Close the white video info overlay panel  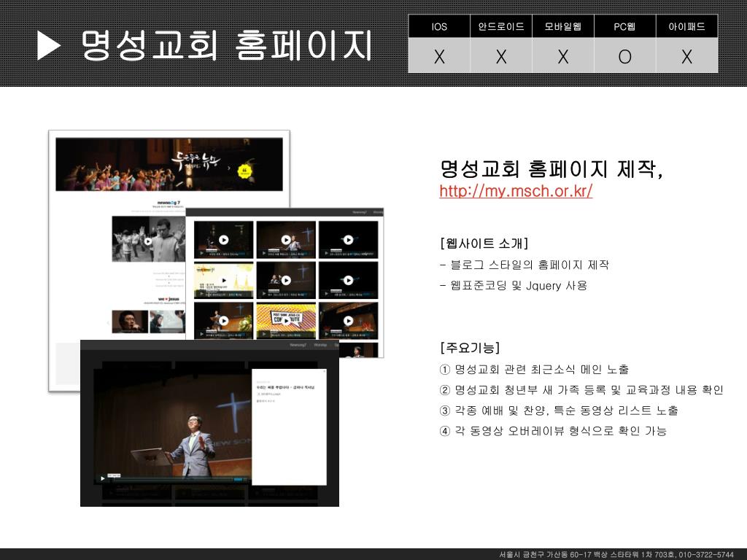pyautogui.click(x=325, y=371)
